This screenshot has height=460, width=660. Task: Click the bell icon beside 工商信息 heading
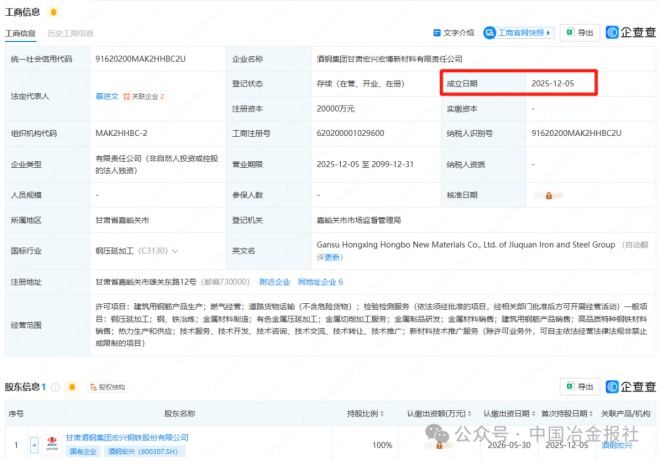click(52, 11)
